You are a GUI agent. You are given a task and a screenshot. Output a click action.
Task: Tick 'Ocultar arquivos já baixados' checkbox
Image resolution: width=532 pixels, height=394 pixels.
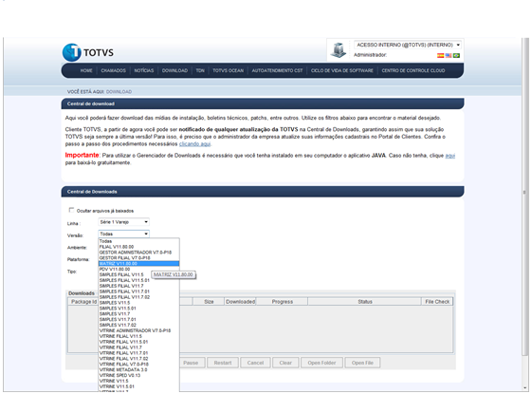coord(71,210)
